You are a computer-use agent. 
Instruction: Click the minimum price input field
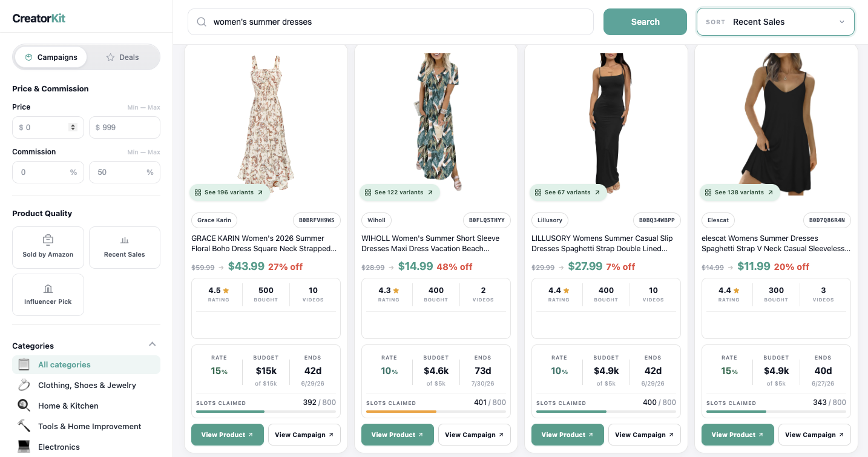48,127
